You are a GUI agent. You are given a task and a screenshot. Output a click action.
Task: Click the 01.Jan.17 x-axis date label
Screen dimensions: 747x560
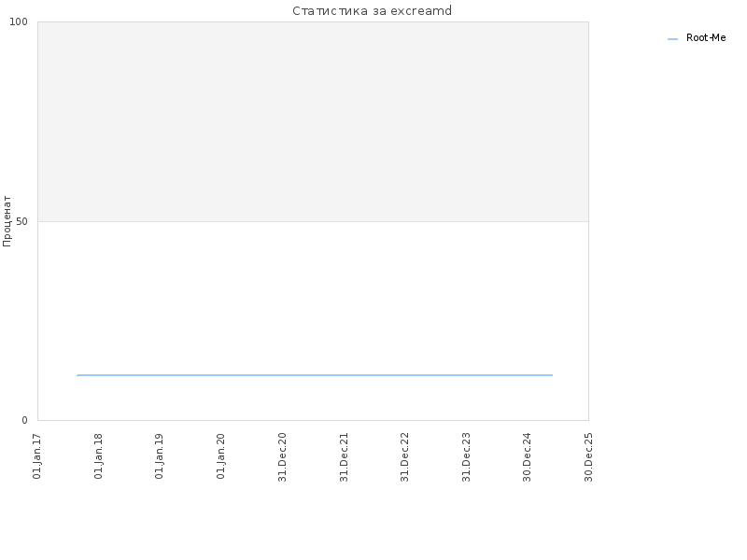click(37, 455)
